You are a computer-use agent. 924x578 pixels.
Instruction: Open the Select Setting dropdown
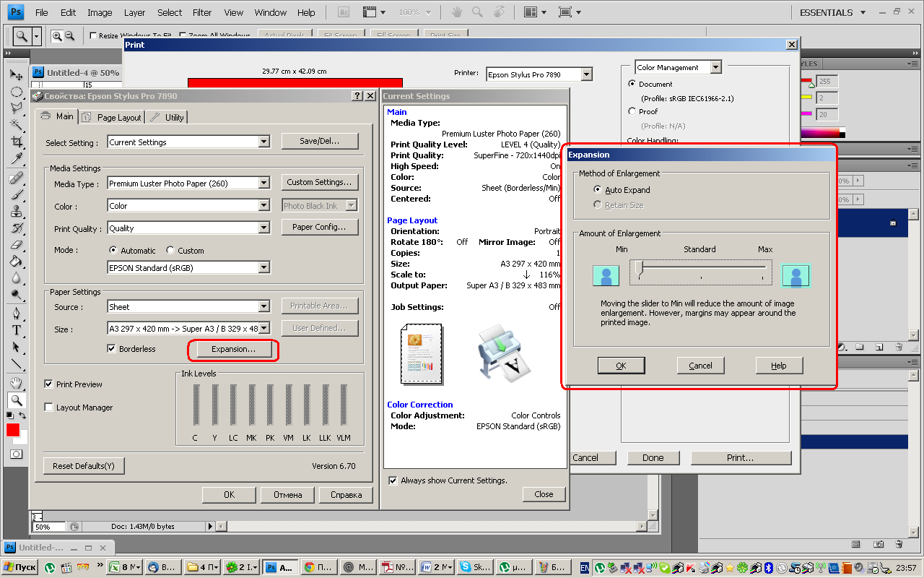click(x=188, y=142)
